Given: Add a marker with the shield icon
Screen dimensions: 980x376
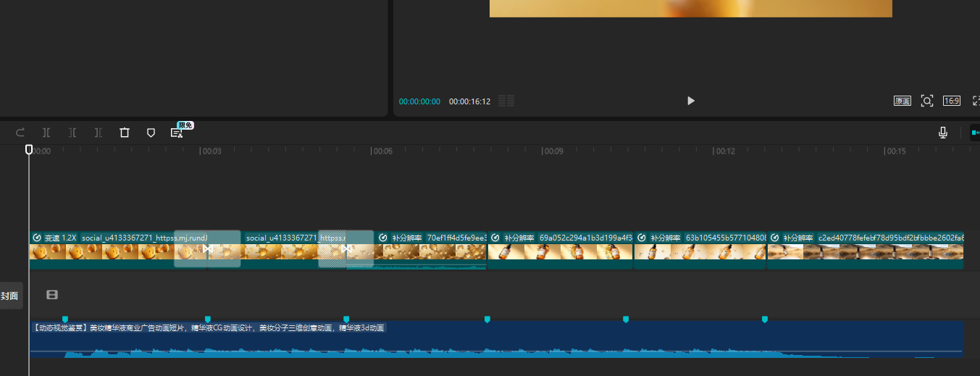Looking at the screenshot, I should [x=151, y=133].
